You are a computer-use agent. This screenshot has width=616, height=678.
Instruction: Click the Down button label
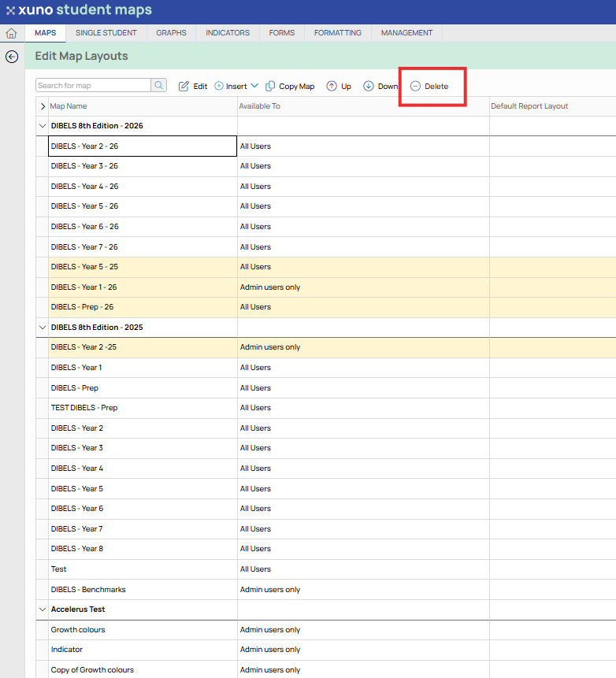click(x=388, y=86)
